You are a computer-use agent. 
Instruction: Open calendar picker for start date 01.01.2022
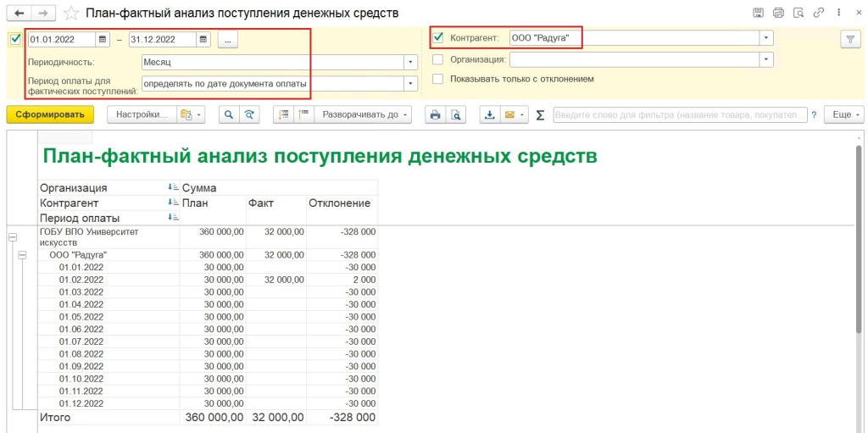[x=103, y=39]
